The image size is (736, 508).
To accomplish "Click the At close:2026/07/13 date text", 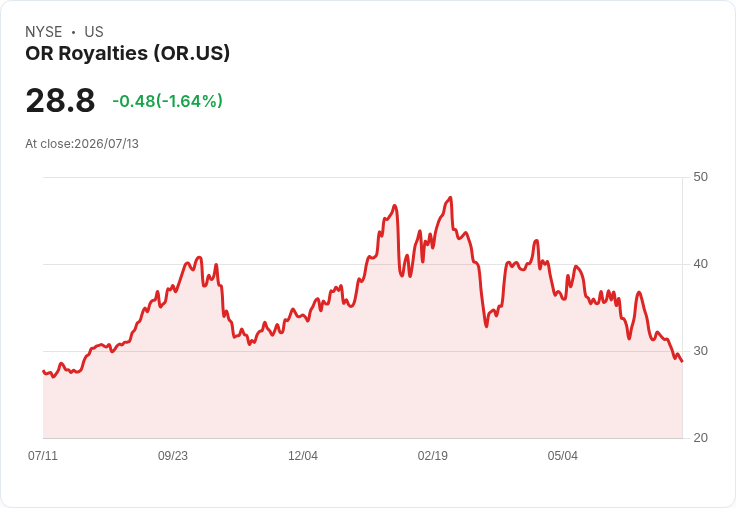I will click(x=82, y=144).
